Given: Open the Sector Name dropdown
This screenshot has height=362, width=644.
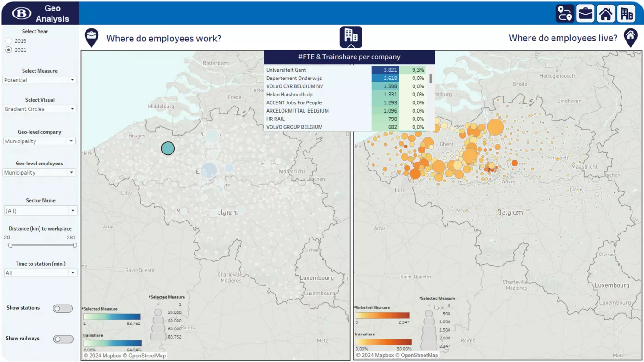Looking at the screenshot, I should (40, 211).
